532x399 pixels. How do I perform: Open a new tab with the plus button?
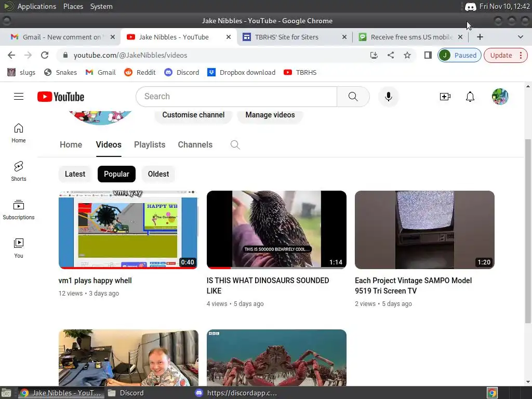(480, 37)
